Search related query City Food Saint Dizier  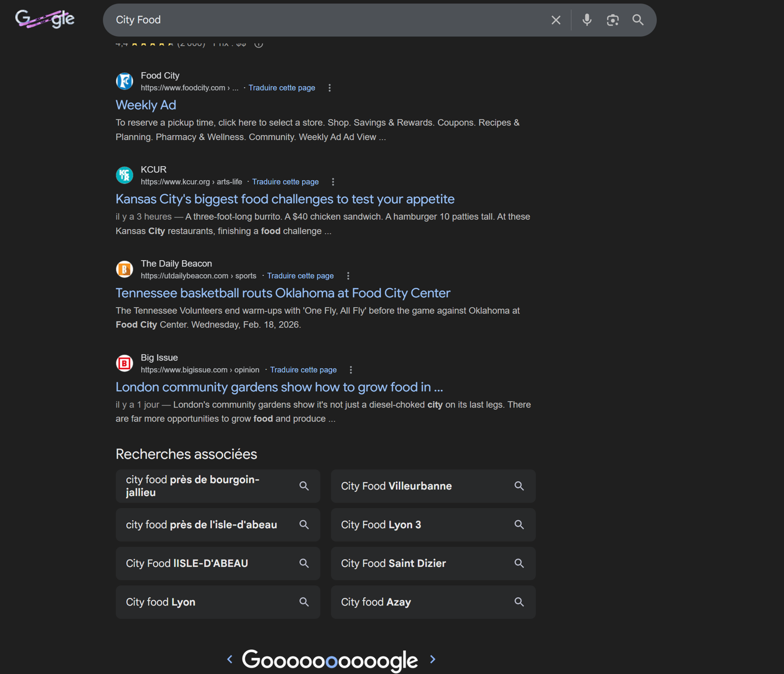tap(433, 563)
